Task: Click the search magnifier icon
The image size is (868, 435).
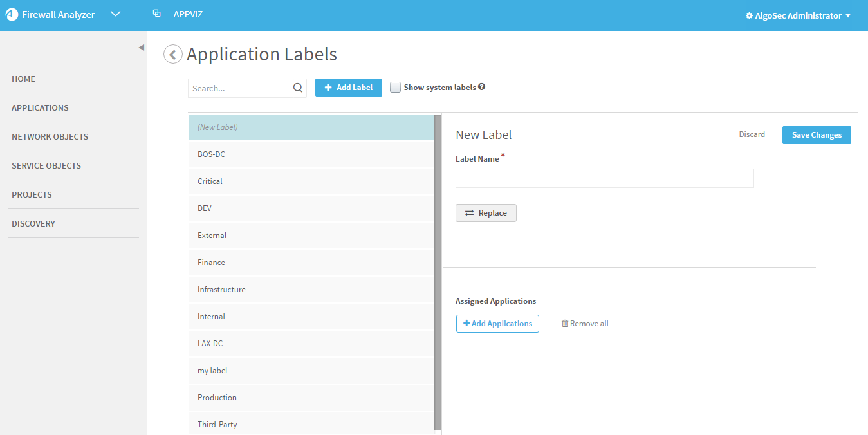Action: [298, 88]
